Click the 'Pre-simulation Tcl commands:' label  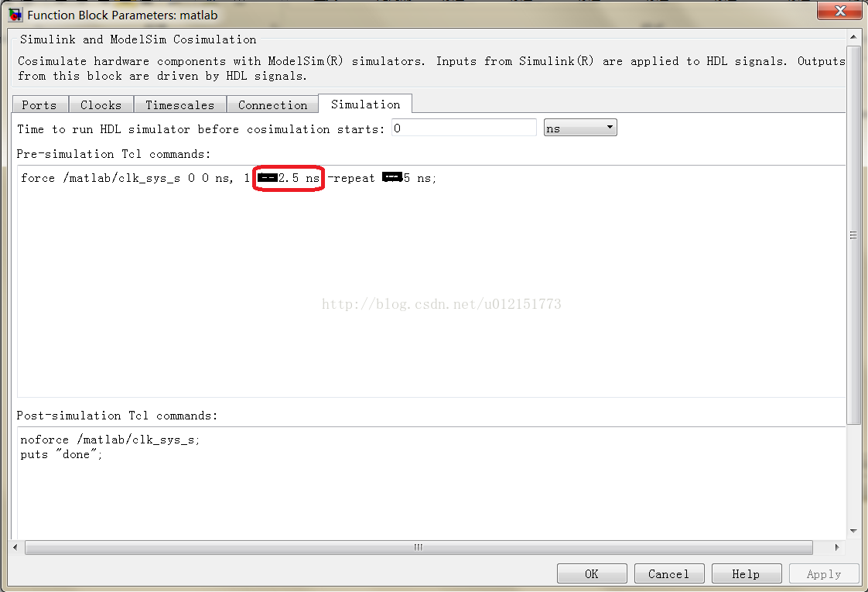114,154
